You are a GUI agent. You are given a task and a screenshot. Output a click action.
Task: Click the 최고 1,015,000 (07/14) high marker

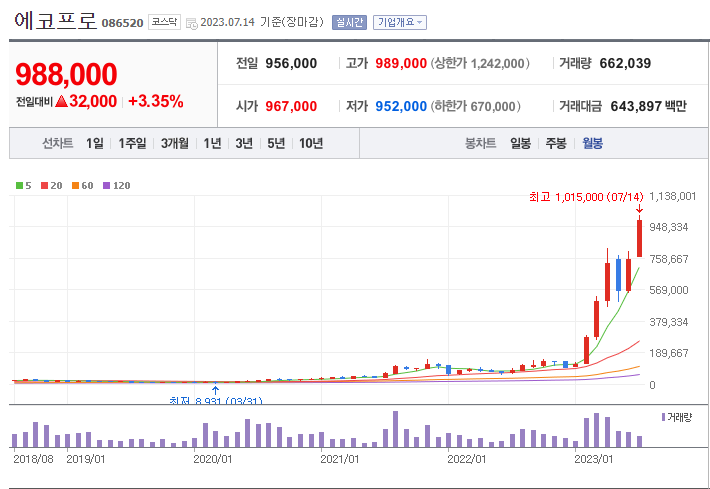click(586, 197)
